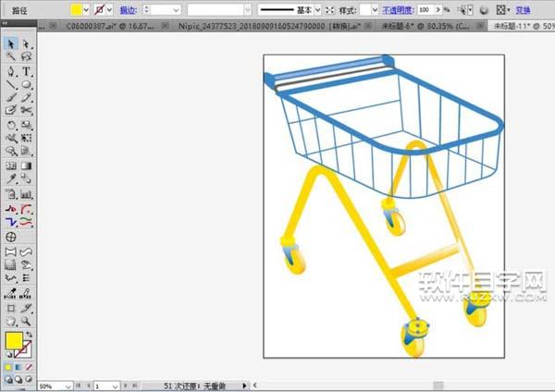The image size is (555, 392).
Task: Expand the stroke weight dropdown
Action: tap(176, 10)
